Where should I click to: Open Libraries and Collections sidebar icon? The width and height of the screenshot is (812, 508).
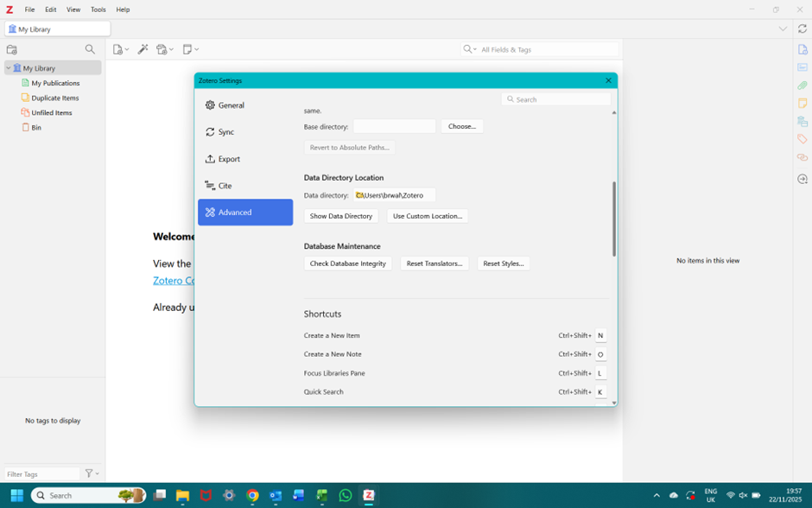point(802,121)
